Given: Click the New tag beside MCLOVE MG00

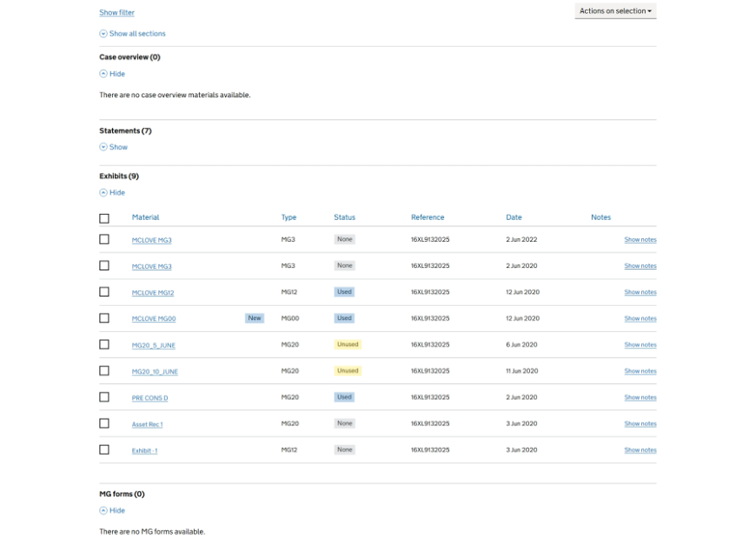Looking at the screenshot, I should [x=255, y=318].
